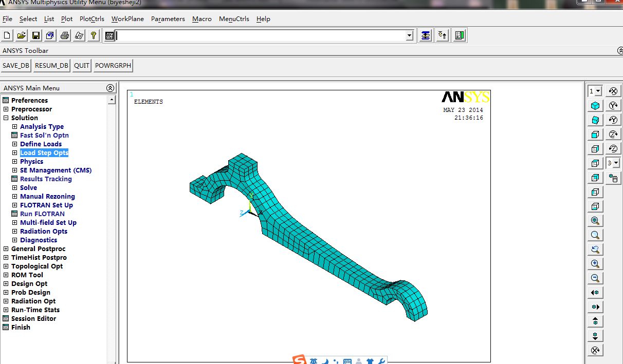Click the Main Menu scrollbar up arrow
This screenshot has width=623, height=364.
112,100
